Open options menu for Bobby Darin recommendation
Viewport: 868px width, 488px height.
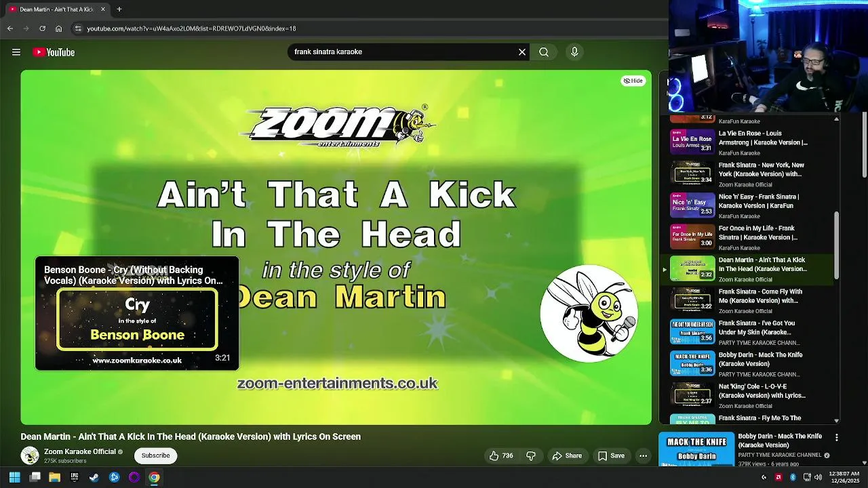[836, 438]
